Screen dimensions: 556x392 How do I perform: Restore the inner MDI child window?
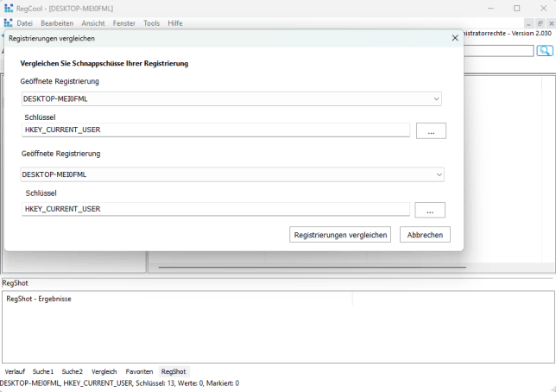point(539,23)
